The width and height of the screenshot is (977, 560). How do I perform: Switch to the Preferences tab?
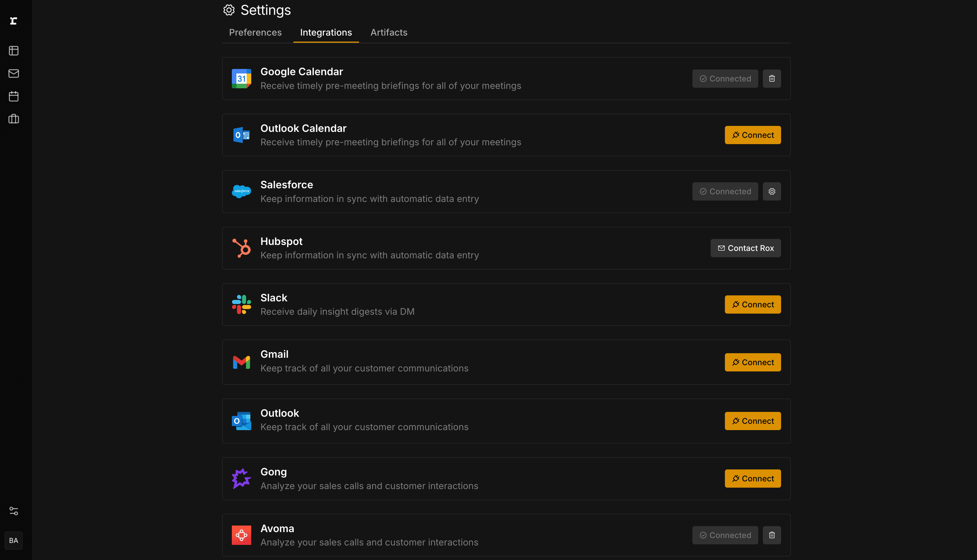[255, 33]
